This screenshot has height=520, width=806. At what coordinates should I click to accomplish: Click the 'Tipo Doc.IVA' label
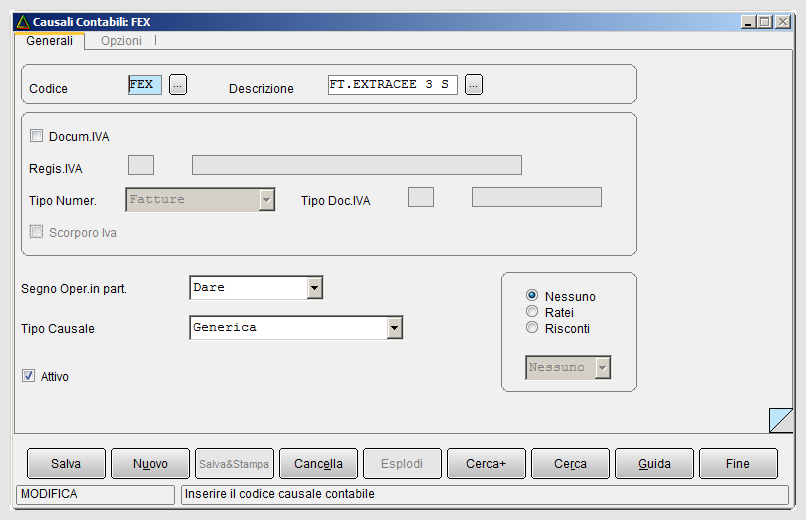coord(336,201)
